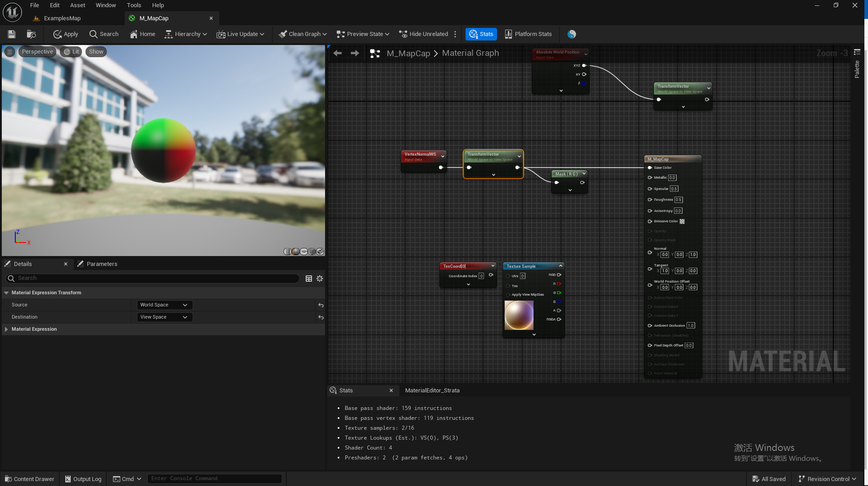The height and width of the screenshot is (486, 868).
Task: Click the globe icon in the toolbar
Action: (x=572, y=34)
